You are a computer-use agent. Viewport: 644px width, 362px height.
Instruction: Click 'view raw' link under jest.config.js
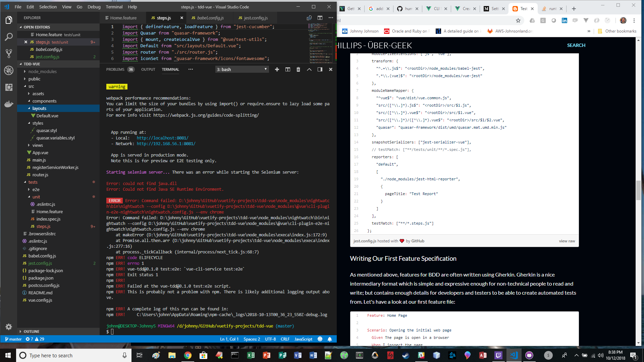(567, 241)
